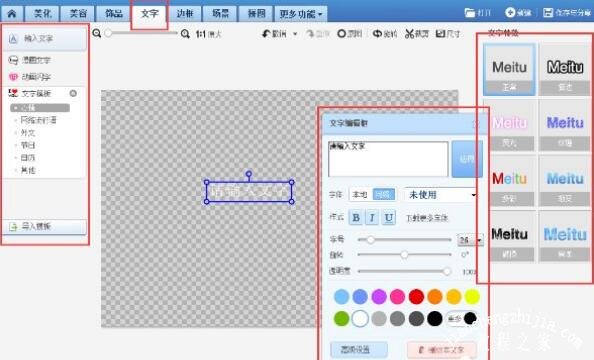Select the crop scissors tool
The width and height of the screenshot is (594, 360).
tap(410, 34)
